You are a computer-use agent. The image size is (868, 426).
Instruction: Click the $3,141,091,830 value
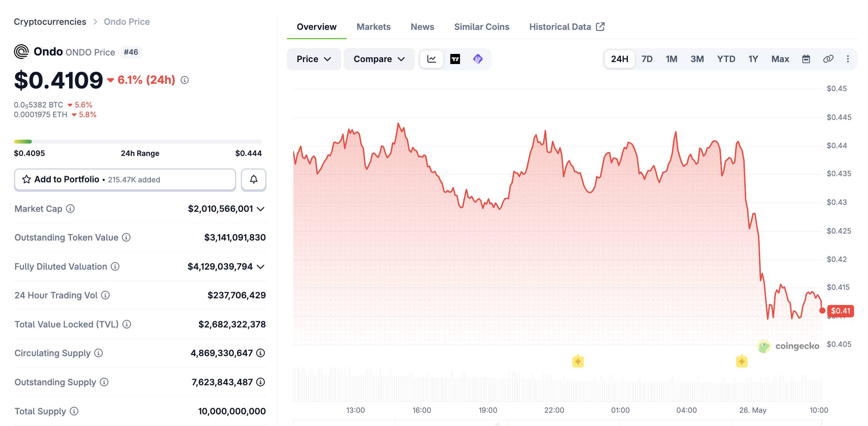click(x=235, y=237)
